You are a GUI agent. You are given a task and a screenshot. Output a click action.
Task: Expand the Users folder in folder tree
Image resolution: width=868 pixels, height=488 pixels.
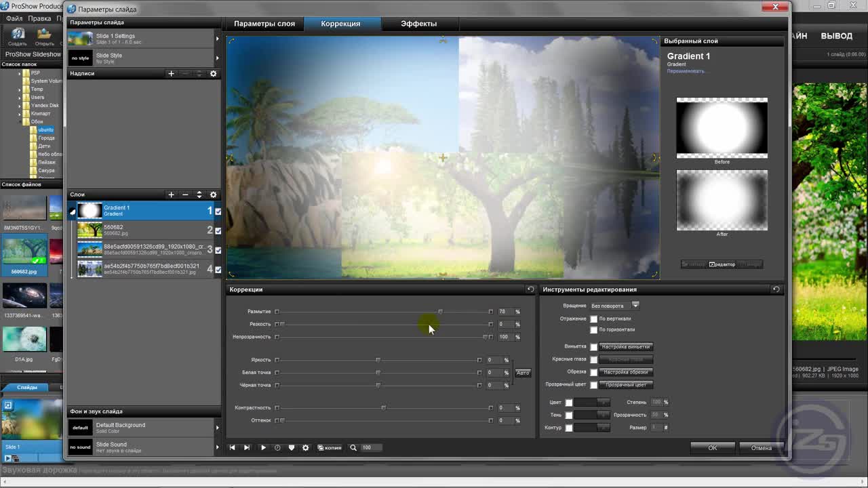click(x=20, y=98)
